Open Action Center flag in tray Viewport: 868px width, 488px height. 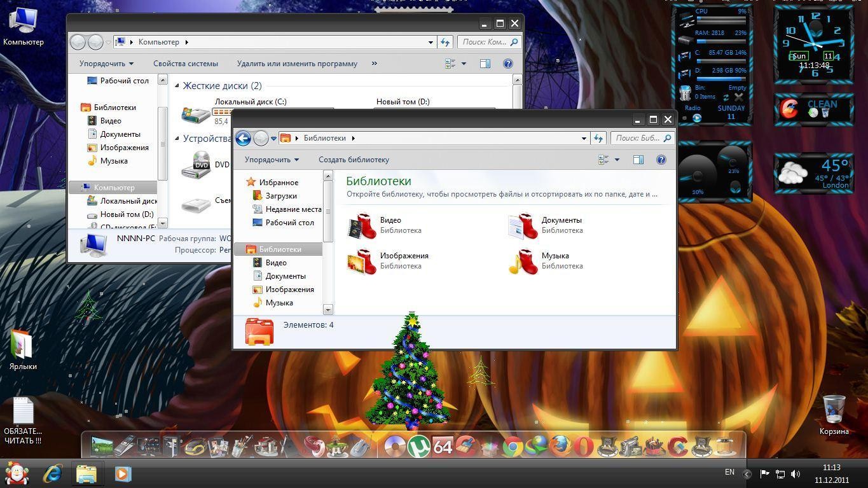[764, 474]
